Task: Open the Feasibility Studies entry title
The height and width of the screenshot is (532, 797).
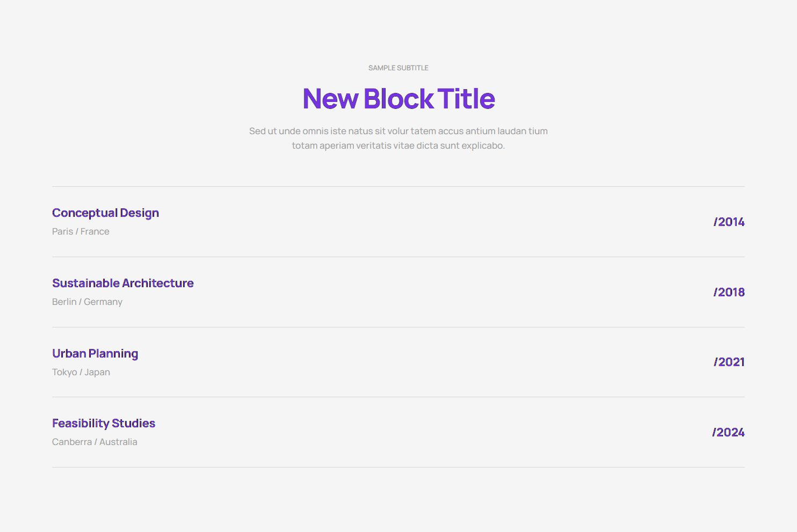Action: [104, 424]
